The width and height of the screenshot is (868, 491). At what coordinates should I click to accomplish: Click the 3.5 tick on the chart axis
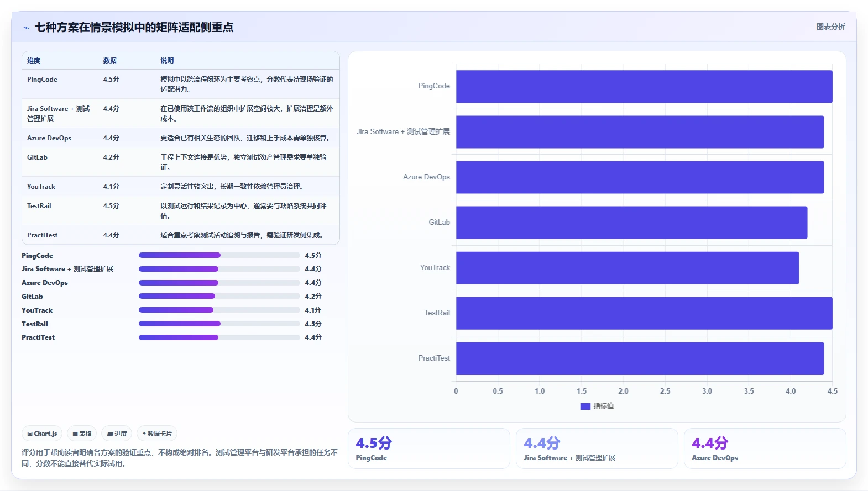[x=749, y=391]
